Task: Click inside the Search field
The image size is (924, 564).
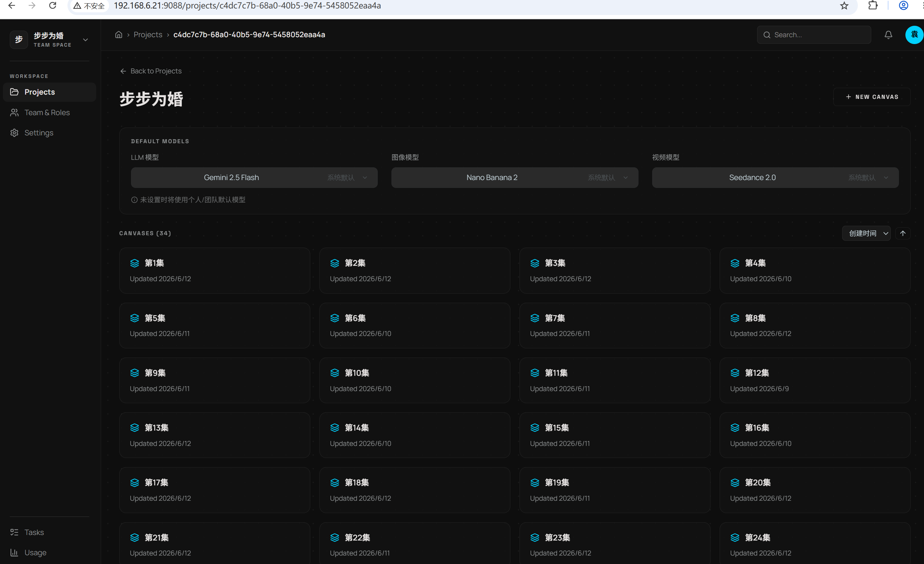Action: pyautogui.click(x=814, y=35)
